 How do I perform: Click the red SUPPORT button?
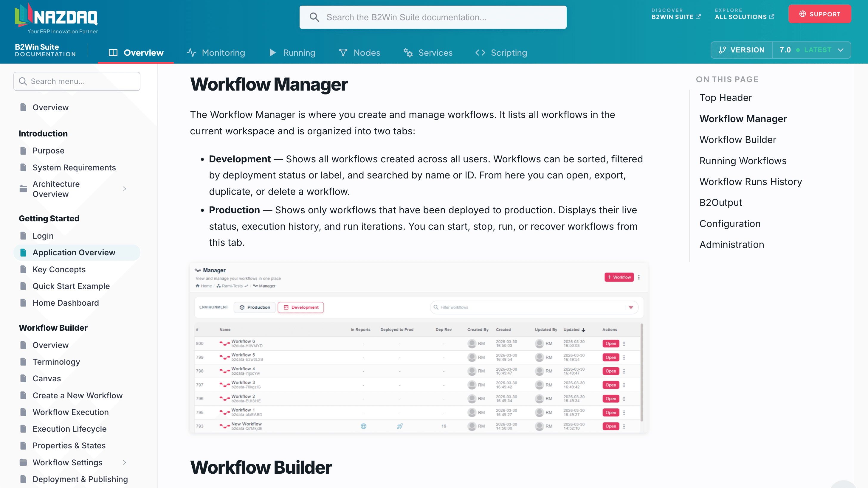(819, 14)
